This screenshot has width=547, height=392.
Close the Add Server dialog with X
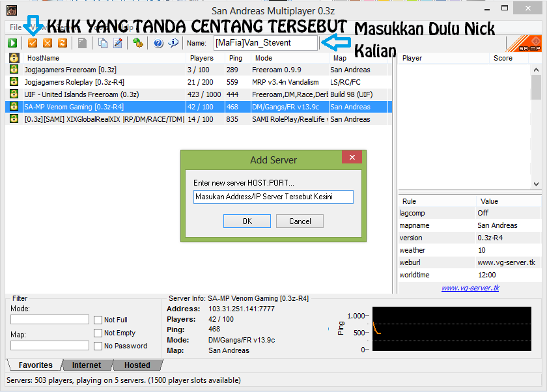(352, 158)
